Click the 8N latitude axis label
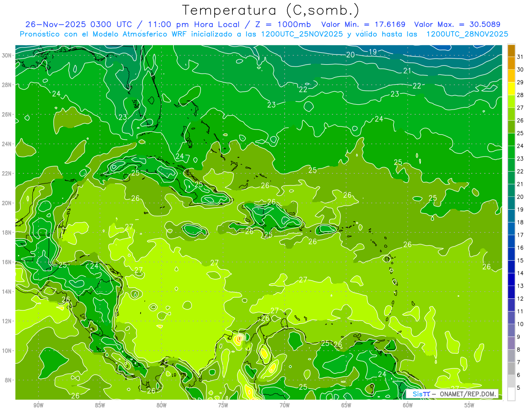 8,380
